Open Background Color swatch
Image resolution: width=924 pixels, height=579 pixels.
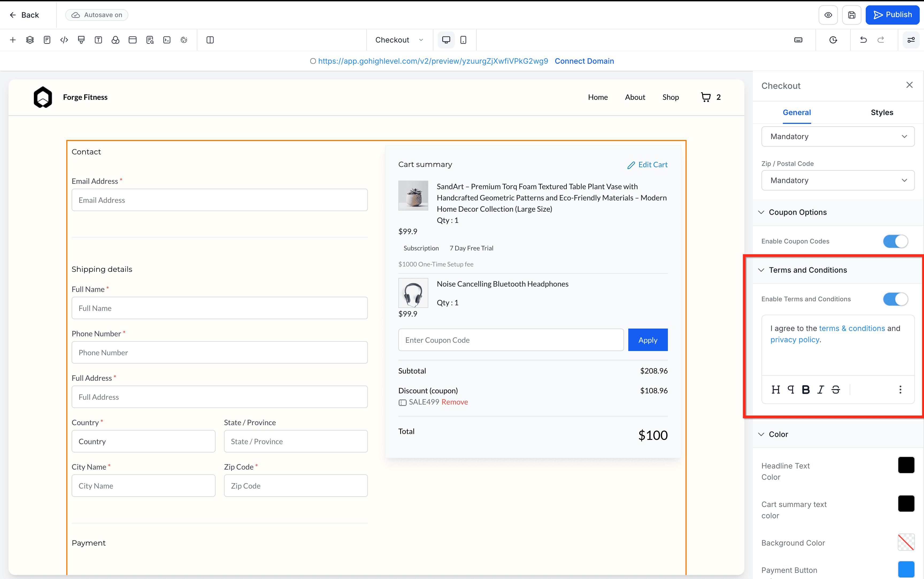tap(906, 542)
